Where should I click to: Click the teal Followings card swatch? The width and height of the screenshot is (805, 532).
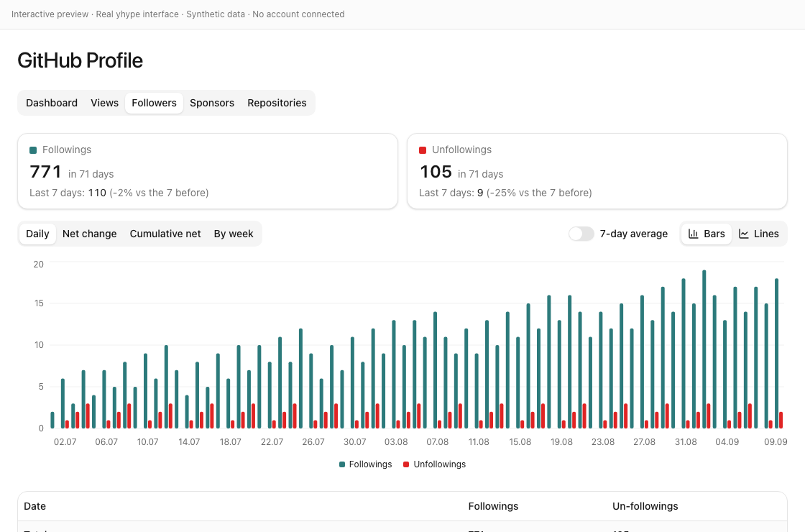pos(33,150)
